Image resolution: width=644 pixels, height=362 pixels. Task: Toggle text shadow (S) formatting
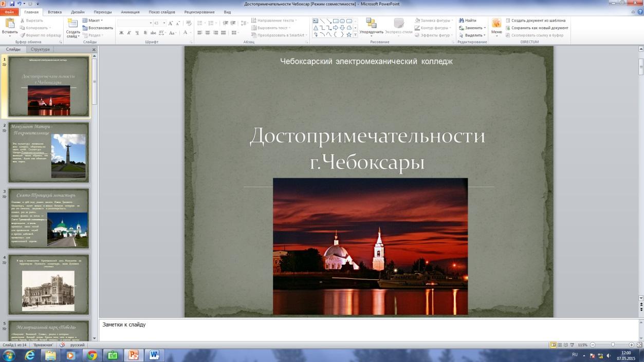click(x=145, y=33)
